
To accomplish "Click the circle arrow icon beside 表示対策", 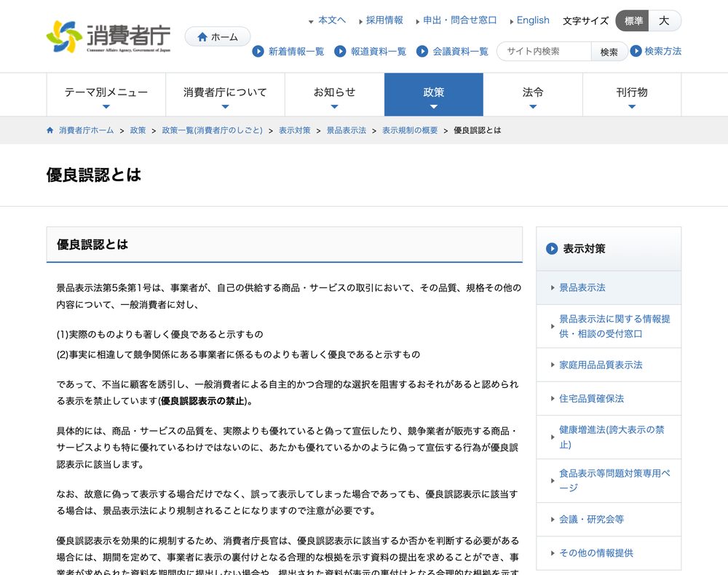I will [x=552, y=249].
